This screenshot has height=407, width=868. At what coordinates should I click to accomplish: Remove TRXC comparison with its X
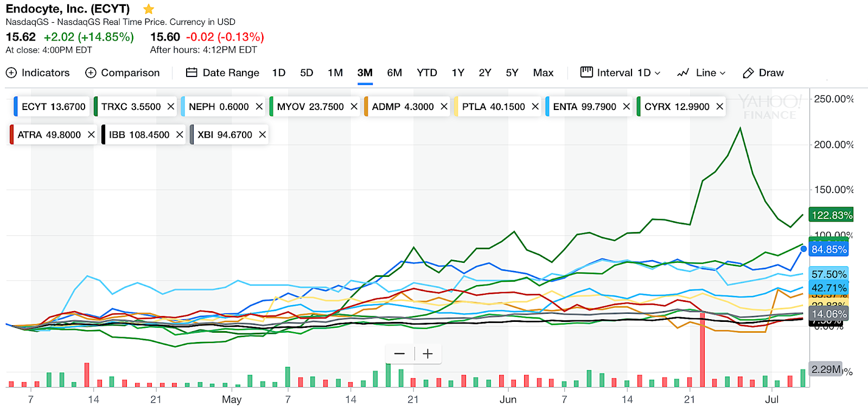[171, 107]
